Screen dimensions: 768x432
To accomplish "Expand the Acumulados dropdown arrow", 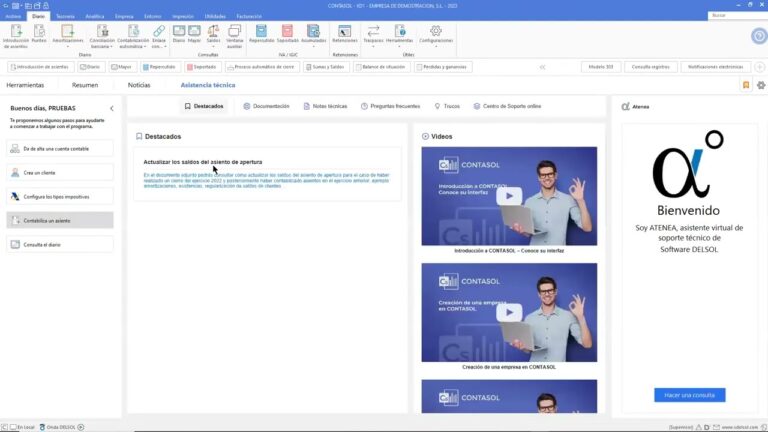I will pos(313,47).
